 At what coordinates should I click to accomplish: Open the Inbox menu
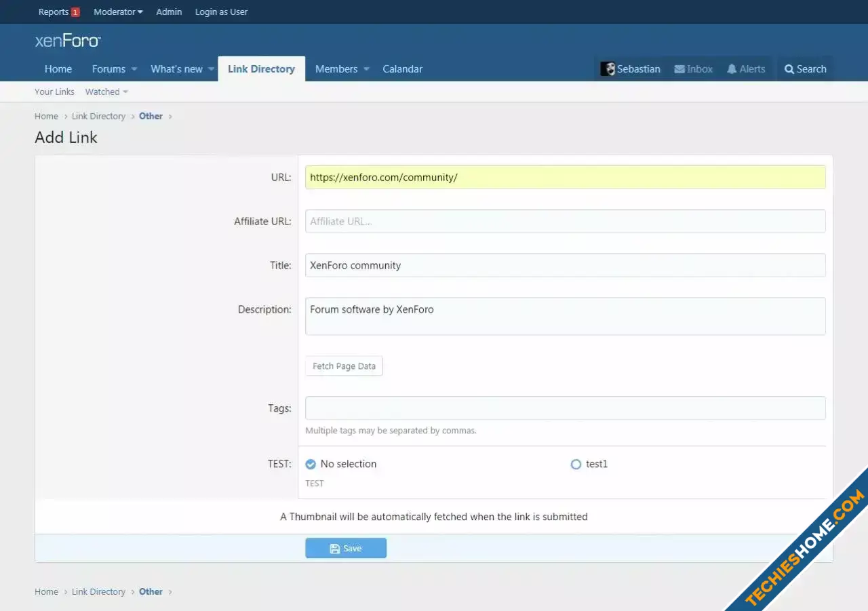(693, 69)
